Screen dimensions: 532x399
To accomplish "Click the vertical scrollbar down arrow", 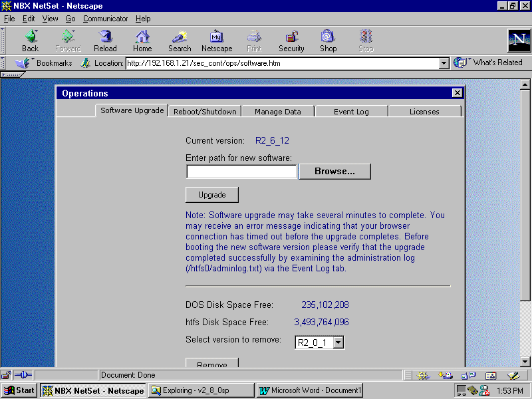I will [x=525, y=361].
